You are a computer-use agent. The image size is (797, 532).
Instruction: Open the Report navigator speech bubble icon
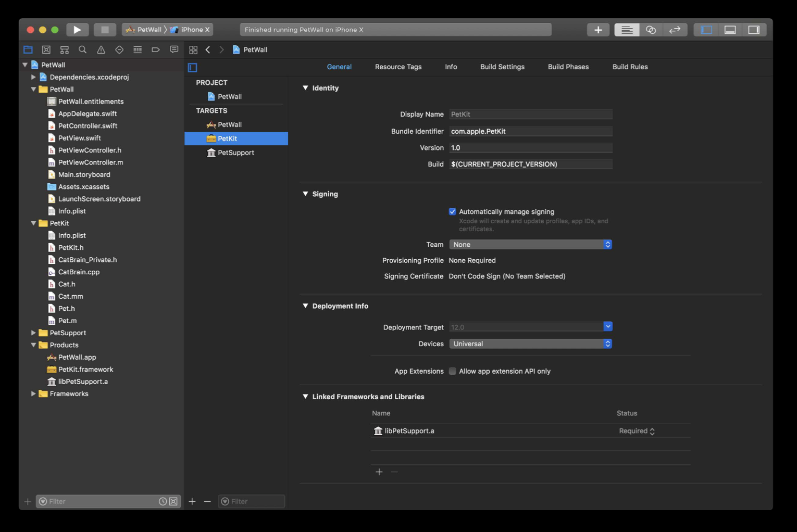(x=174, y=49)
